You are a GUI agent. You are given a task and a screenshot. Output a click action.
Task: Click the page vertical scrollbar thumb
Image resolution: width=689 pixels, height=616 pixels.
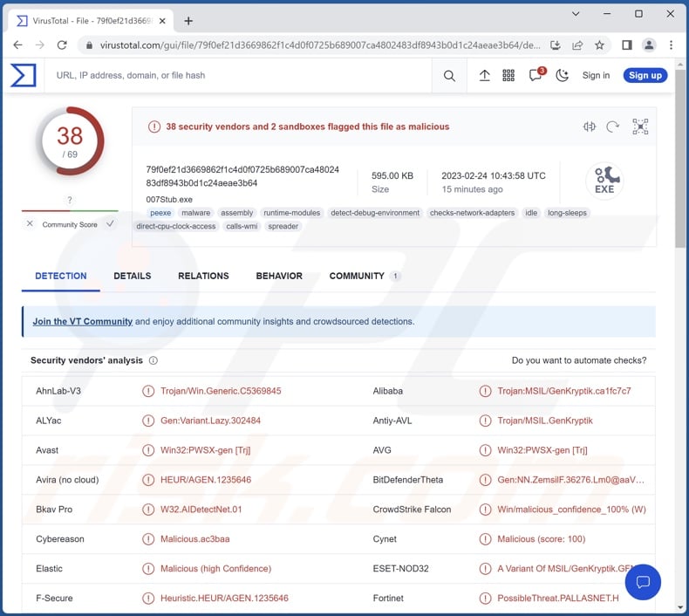680,158
